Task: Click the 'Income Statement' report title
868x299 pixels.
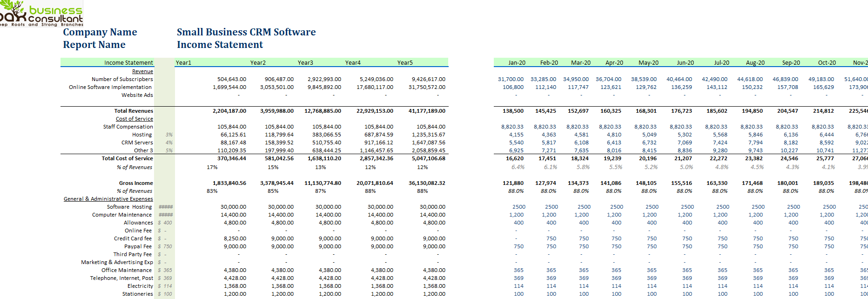Action: [220, 45]
